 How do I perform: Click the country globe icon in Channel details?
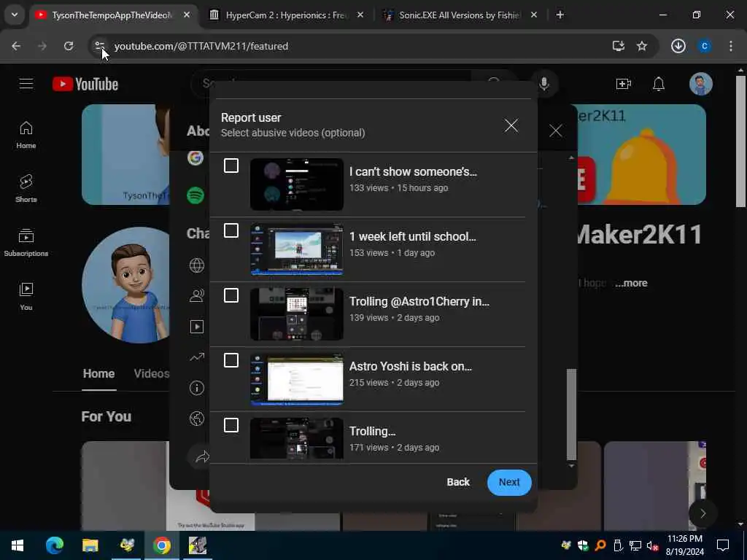[x=197, y=419]
